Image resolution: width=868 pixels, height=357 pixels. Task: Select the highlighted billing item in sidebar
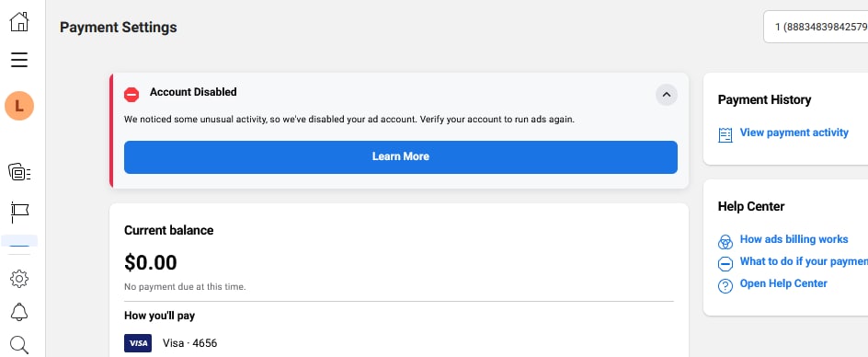point(19,240)
